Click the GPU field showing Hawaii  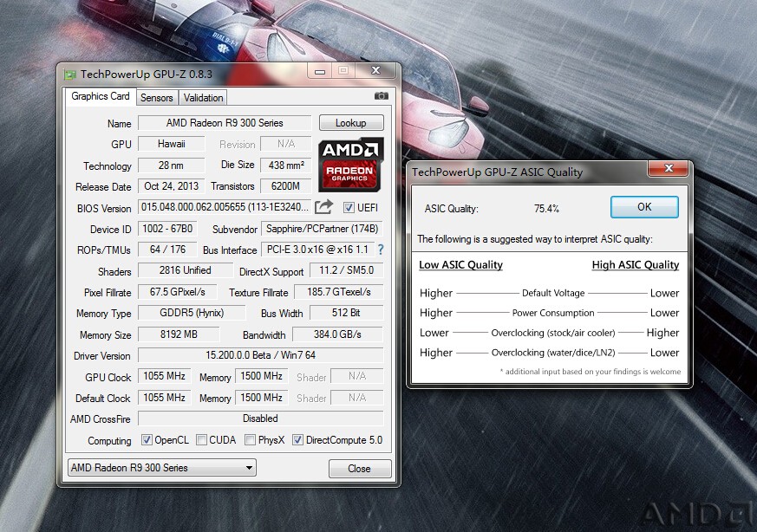[x=172, y=144]
